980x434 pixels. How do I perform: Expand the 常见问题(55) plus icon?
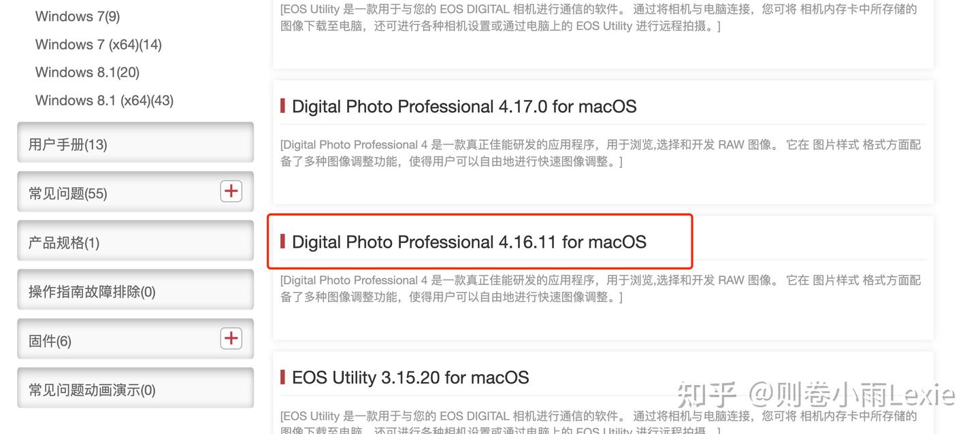231,191
